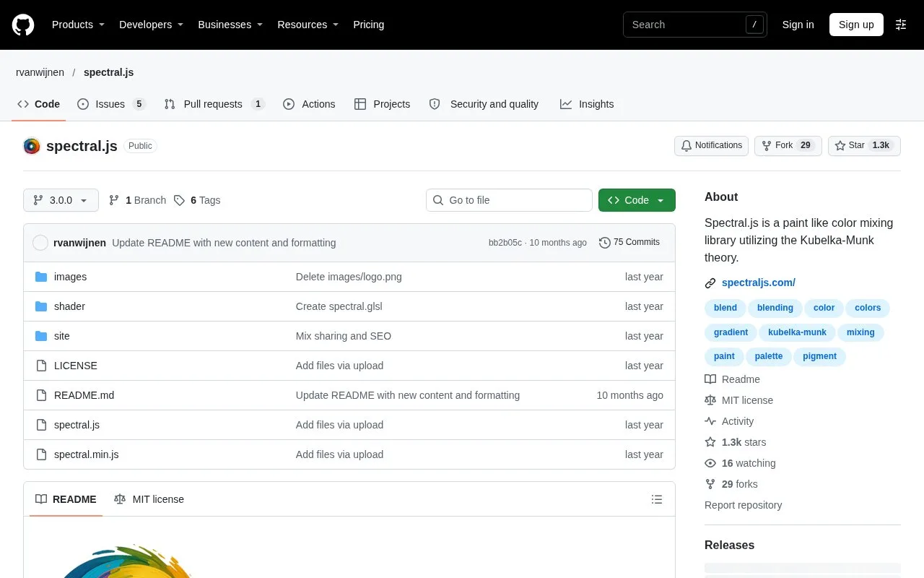Expand the Products menu
The image size is (924, 578).
[x=79, y=25]
